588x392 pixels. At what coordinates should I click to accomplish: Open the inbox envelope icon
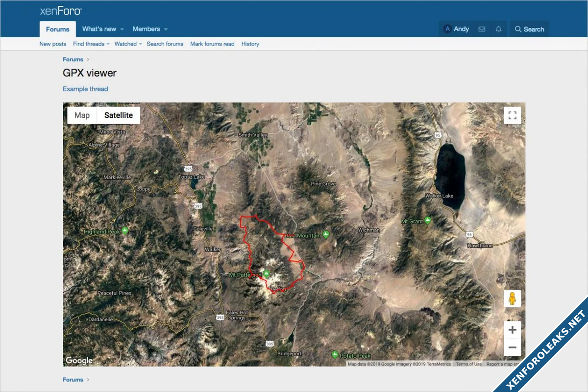click(482, 29)
